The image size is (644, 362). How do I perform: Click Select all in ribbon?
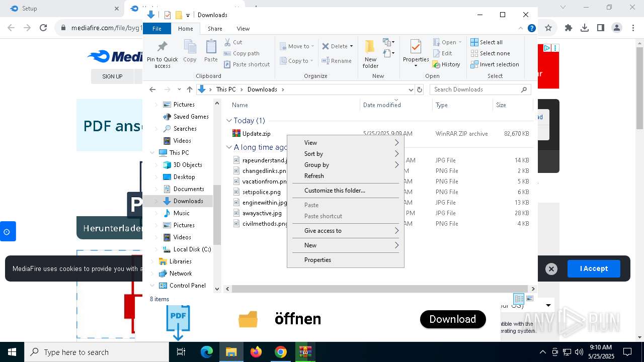(x=487, y=42)
